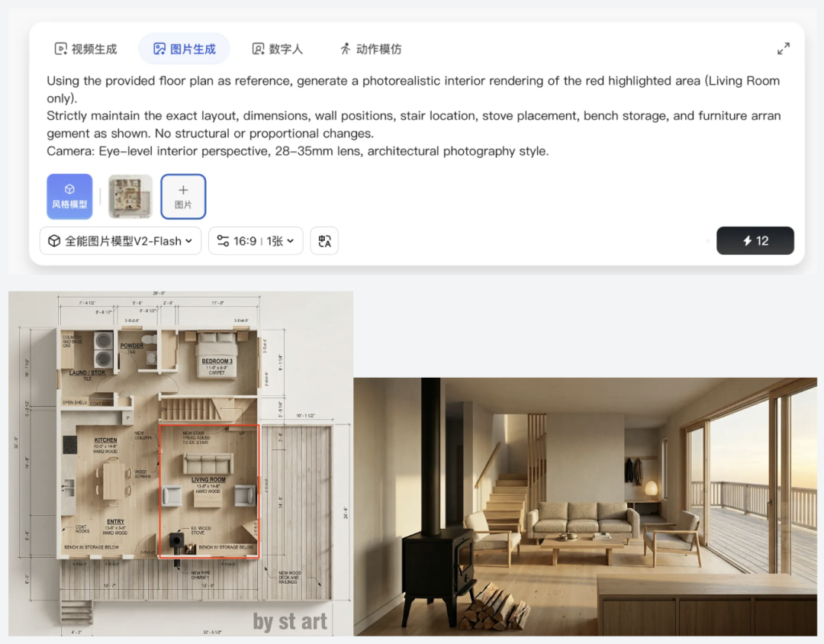This screenshot has height=644, width=824.
Task: Click the cube icon in the model selector
Action: 54,241
